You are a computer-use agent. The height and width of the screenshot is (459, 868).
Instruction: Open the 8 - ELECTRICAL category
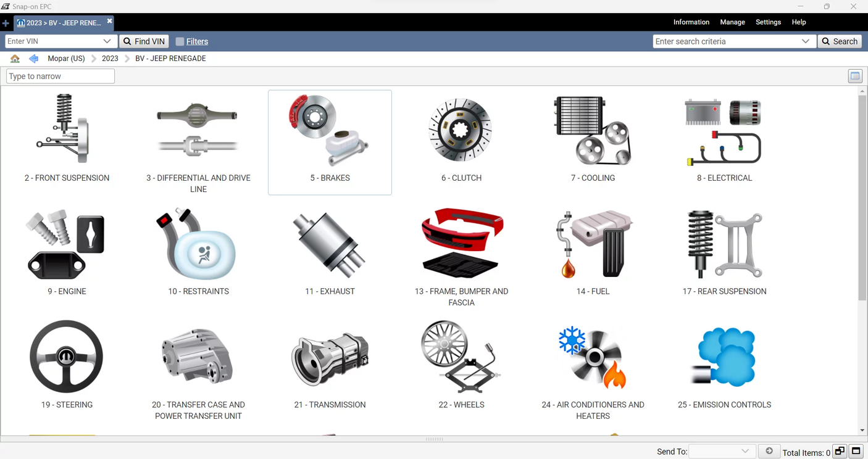click(724, 130)
